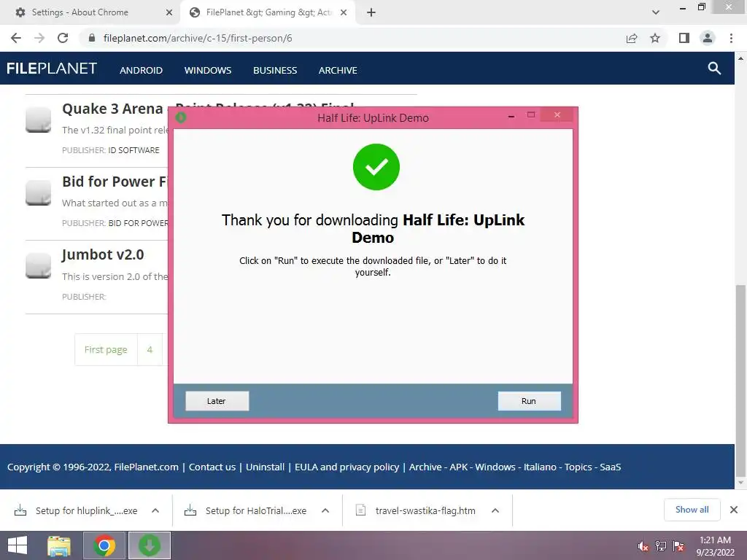747x560 pixels.
Task: Open the Chrome three-dot menu
Action: (x=731, y=38)
